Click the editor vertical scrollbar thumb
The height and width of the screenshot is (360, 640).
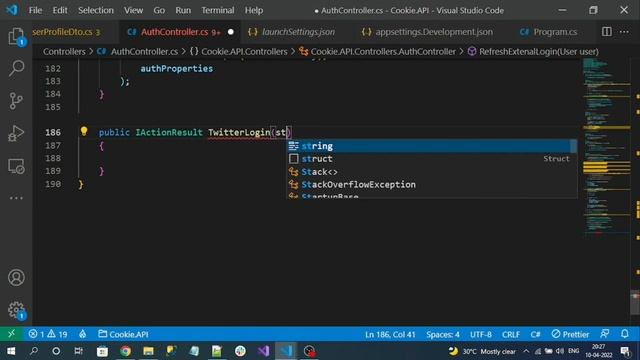coord(635,302)
